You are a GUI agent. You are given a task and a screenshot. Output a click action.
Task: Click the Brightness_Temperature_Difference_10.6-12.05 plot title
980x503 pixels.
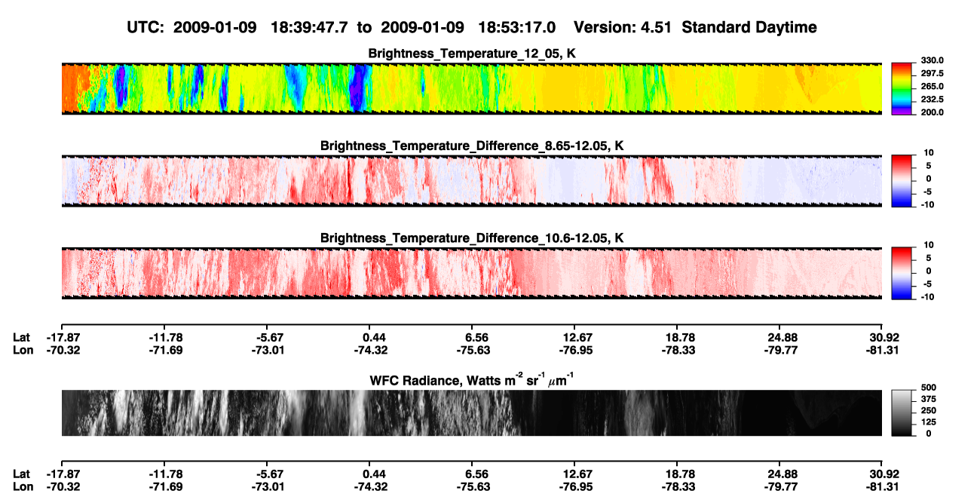point(471,238)
